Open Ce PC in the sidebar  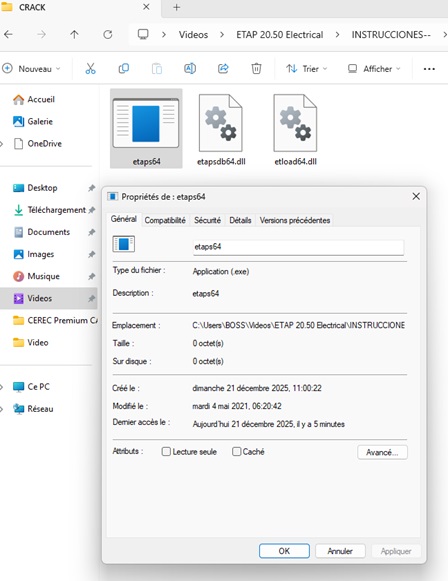pos(31,386)
